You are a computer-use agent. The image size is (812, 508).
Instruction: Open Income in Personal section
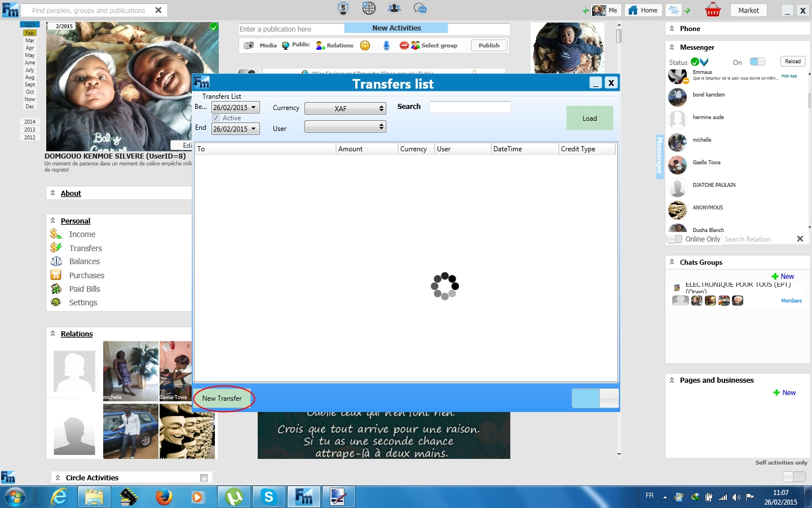pyautogui.click(x=82, y=234)
